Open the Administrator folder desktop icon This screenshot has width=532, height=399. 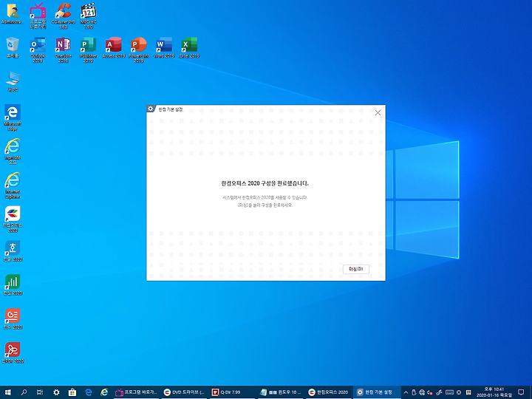point(13,14)
